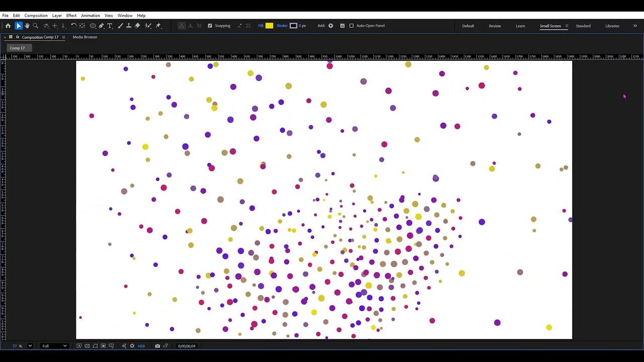Open the magnification ratio dropdown arrow
644x362 pixels.
click(30, 346)
